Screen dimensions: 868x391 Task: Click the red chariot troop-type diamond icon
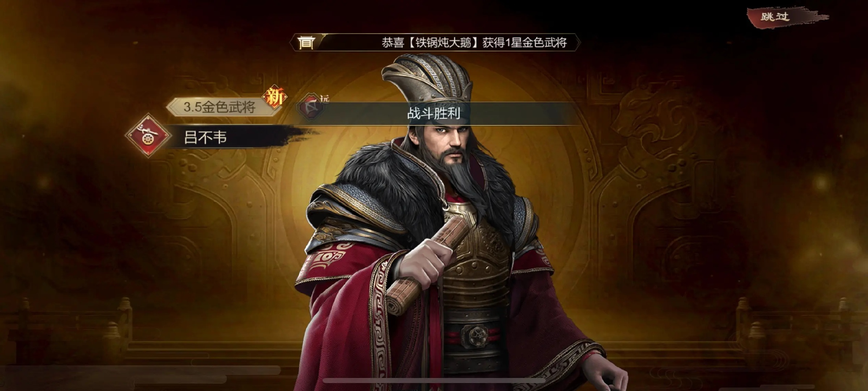click(x=147, y=136)
